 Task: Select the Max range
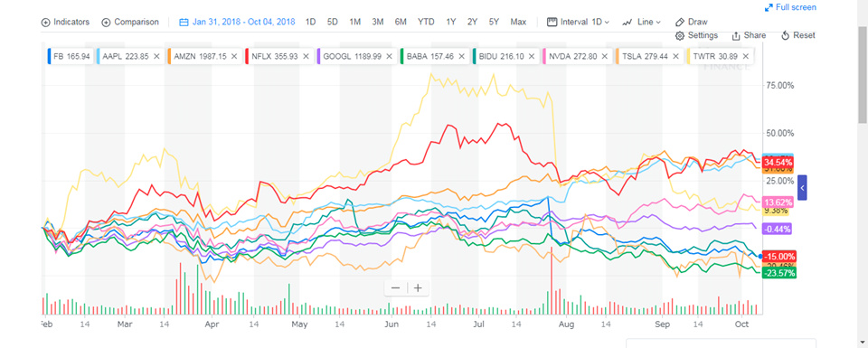click(518, 22)
